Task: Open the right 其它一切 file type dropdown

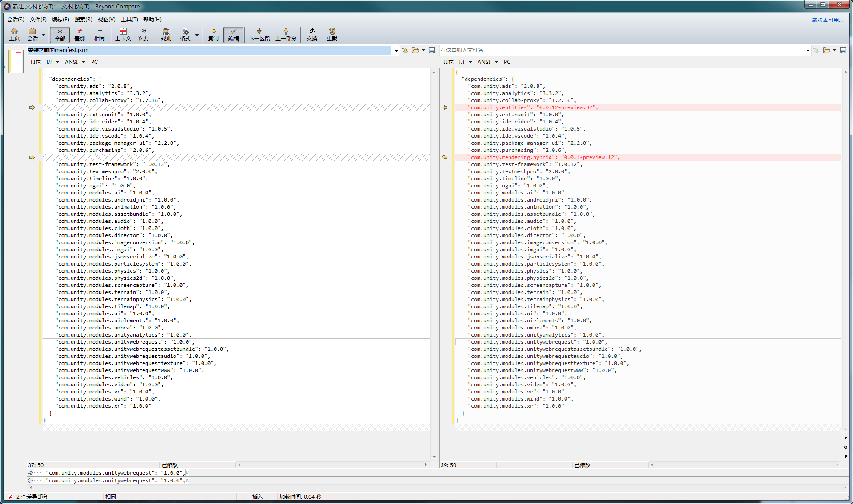Action: pyautogui.click(x=457, y=62)
